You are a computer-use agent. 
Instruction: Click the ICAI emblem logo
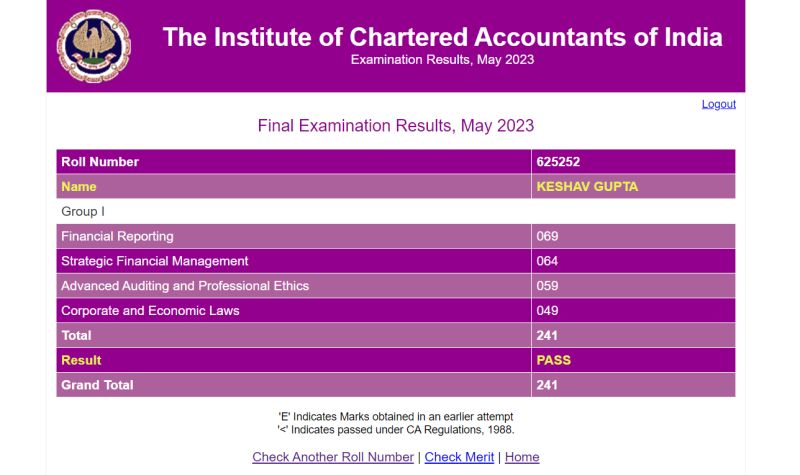93,46
